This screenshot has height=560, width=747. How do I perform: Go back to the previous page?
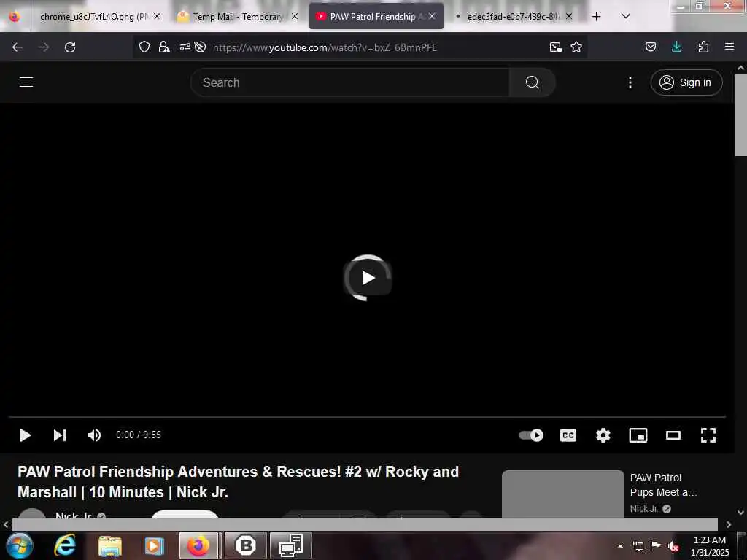[18, 47]
